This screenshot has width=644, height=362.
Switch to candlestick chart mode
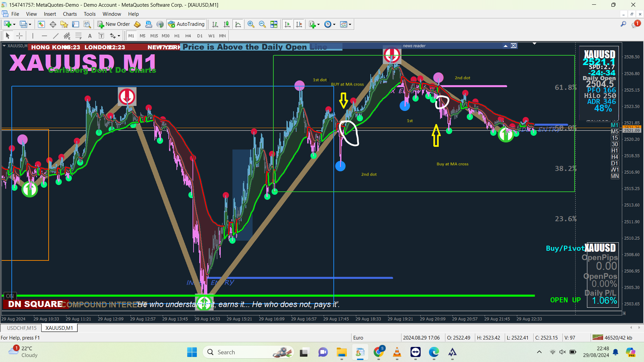[226, 24]
